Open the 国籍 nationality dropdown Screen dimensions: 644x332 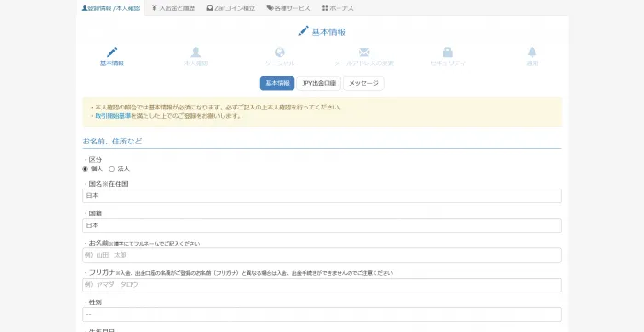coord(322,225)
